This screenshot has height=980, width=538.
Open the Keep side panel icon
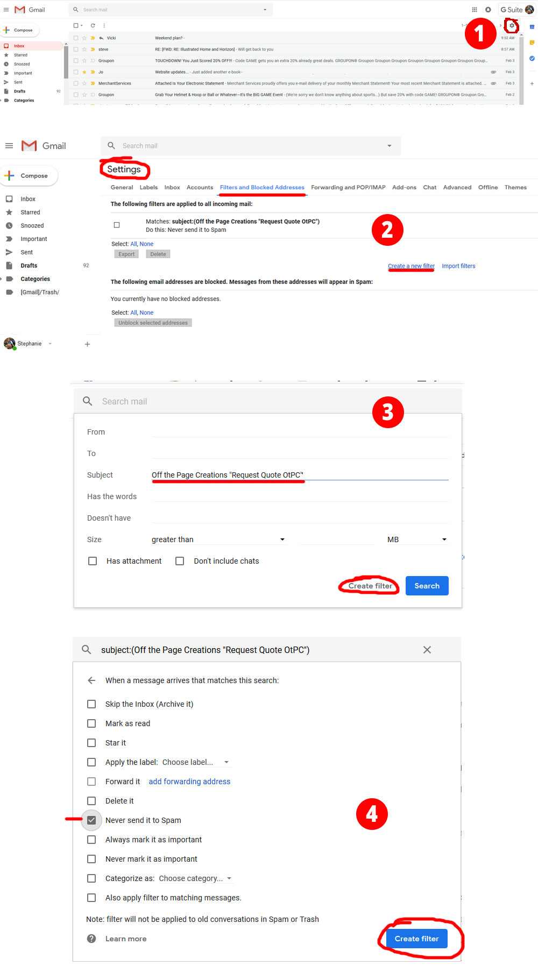coord(532,42)
